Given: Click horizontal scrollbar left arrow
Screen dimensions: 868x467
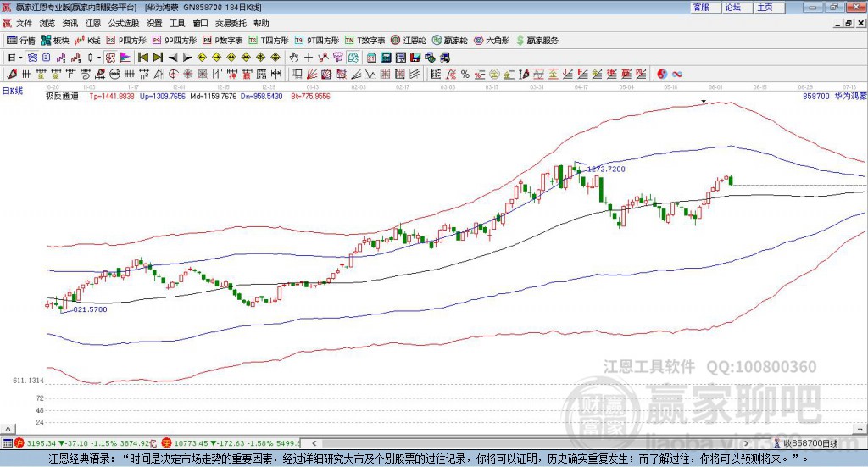Looking at the screenshot, I should (314, 443).
